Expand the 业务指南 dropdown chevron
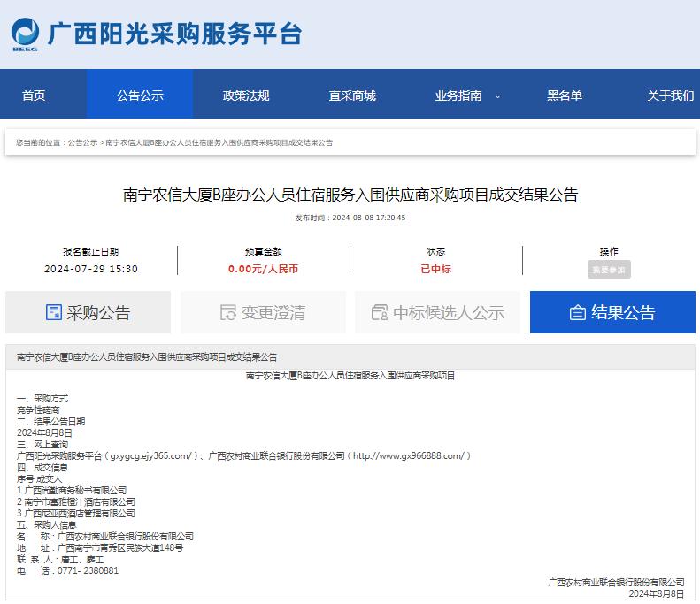Viewport: 700px width, 604px height. click(497, 96)
